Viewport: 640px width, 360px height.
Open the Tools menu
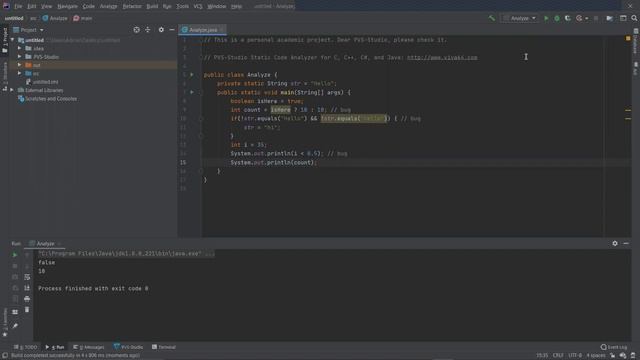coord(182,6)
